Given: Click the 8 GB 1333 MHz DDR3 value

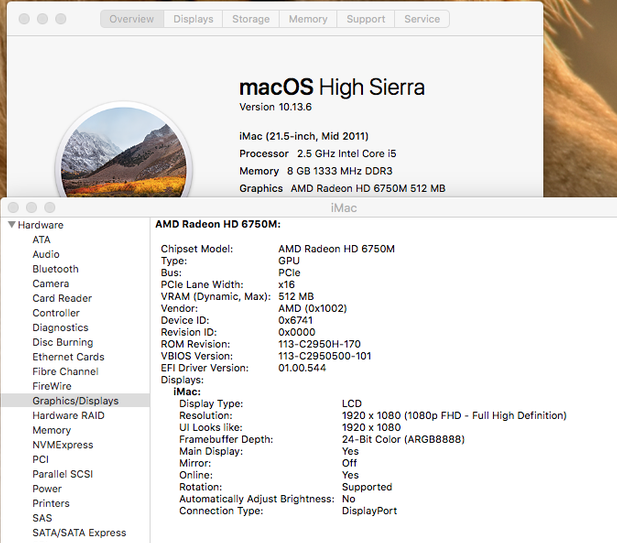Looking at the screenshot, I should click(x=340, y=171).
